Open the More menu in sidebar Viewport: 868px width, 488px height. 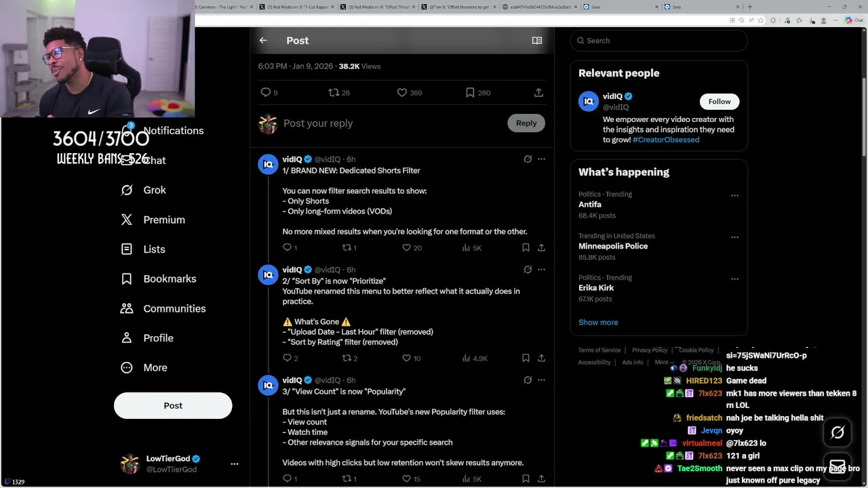tap(144, 367)
